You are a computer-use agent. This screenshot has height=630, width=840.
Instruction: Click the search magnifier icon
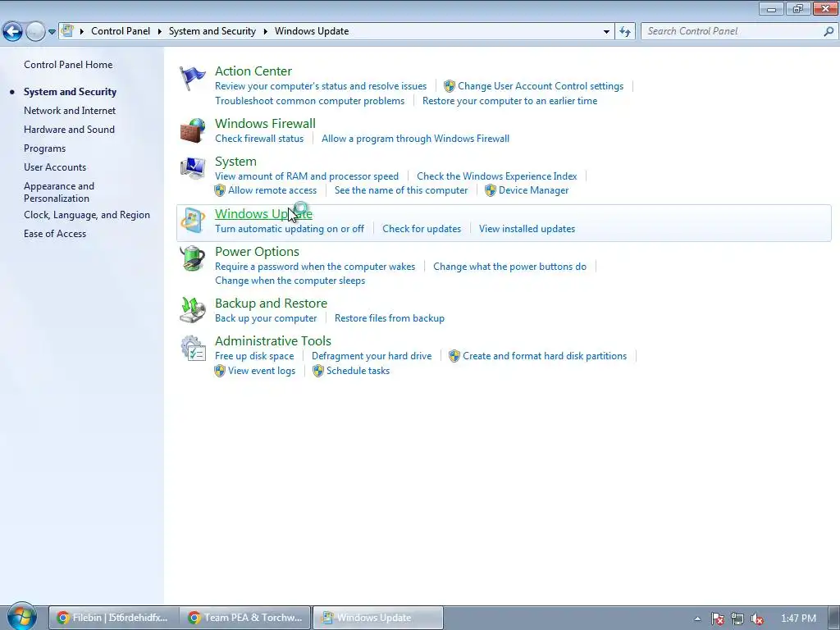click(829, 32)
